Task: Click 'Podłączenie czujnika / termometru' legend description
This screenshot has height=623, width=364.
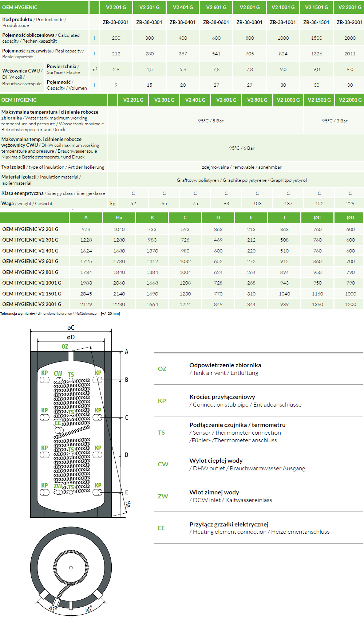Action: tap(237, 425)
